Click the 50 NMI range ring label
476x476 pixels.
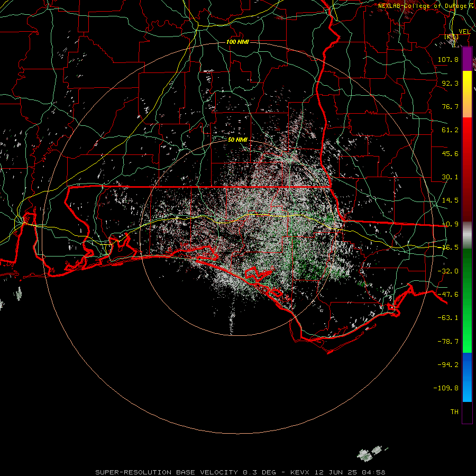point(237,140)
